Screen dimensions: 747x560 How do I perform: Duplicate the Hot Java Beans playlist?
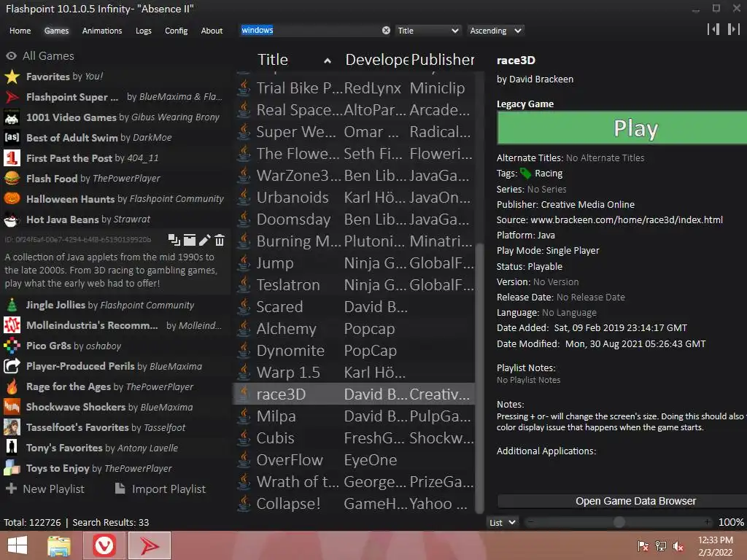click(x=174, y=240)
